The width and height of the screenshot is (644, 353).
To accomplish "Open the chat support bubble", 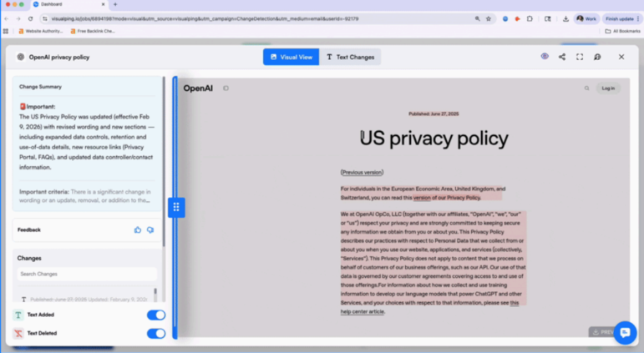I will tap(625, 332).
